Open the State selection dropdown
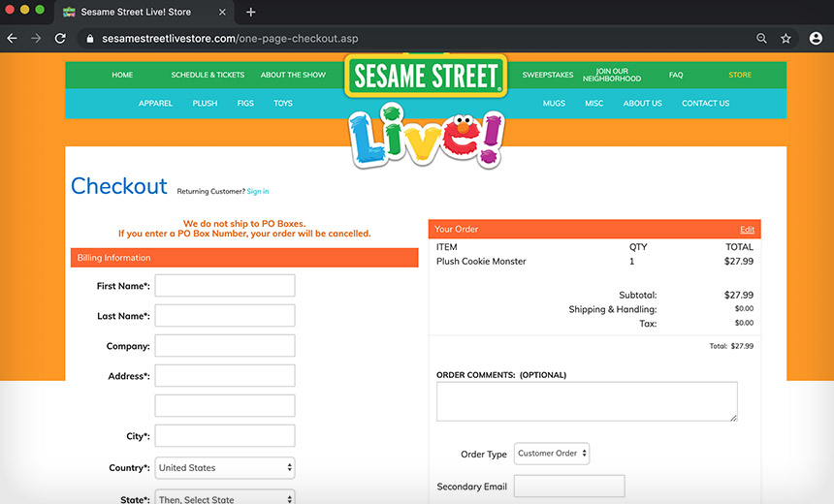Image resolution: width=834 pixels, height=504 pixels. click(x=225, y=498)
